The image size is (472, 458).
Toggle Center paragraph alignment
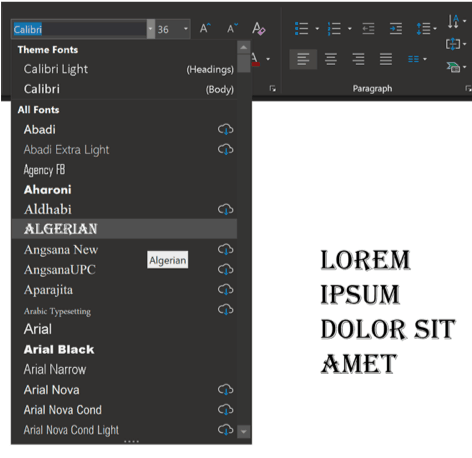click(x=331, y=59)
